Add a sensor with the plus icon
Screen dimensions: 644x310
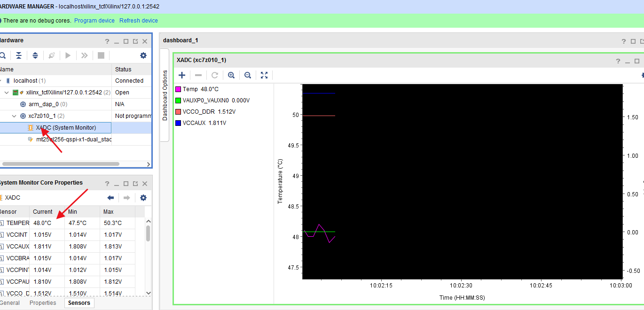182,75
